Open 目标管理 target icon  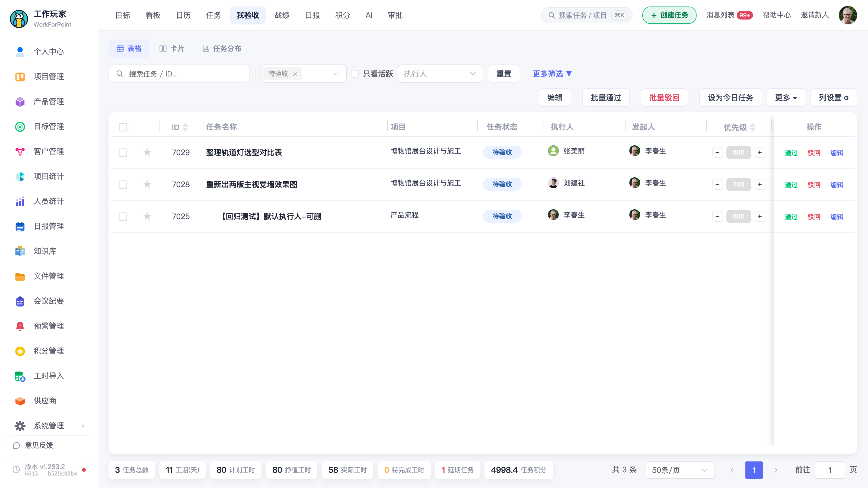coord(20,126)
